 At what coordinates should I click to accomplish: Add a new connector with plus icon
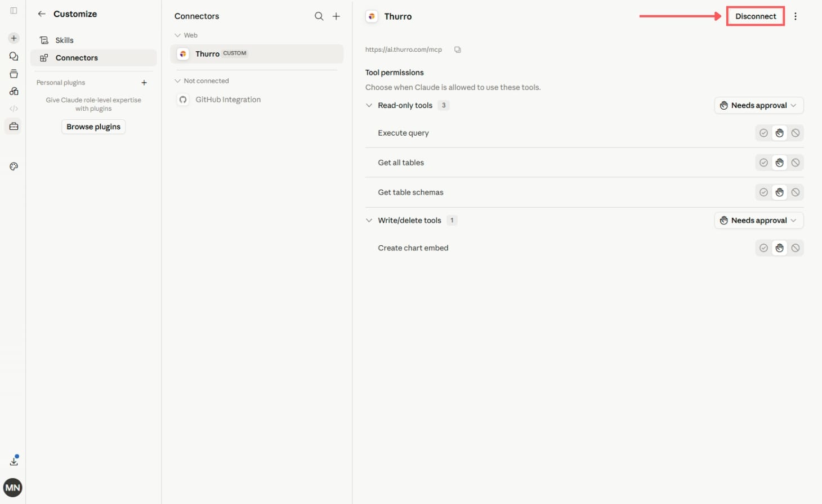(336, 16)
